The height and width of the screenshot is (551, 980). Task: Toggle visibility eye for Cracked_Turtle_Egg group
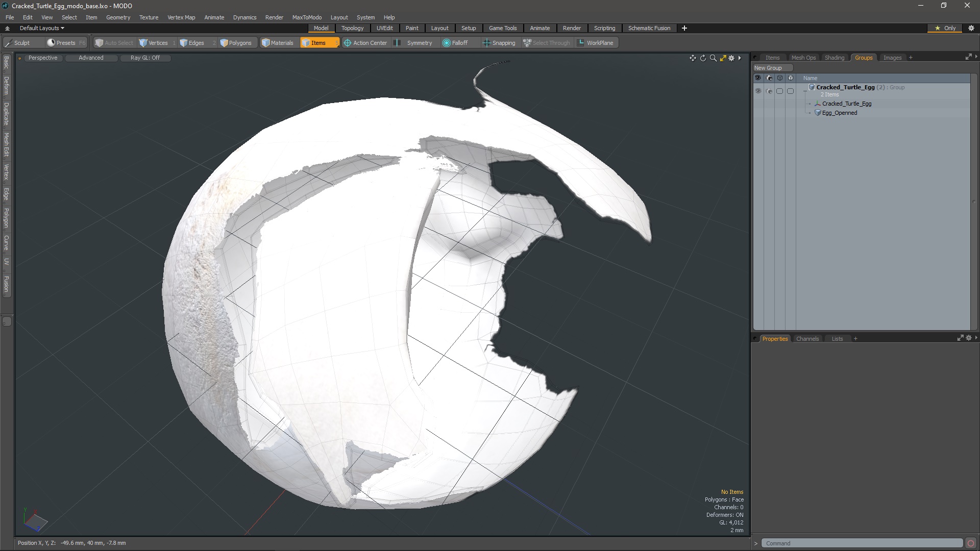pyautogui.click(x=758, y=91)
